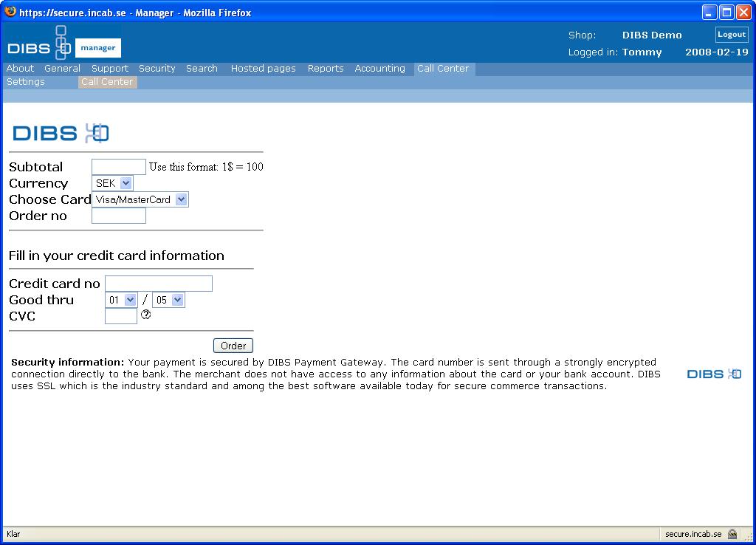Open the Good thru month dropdown 01
Viewport: 756px width, 545px height.
pyautogui.click(x=121, y=300)
